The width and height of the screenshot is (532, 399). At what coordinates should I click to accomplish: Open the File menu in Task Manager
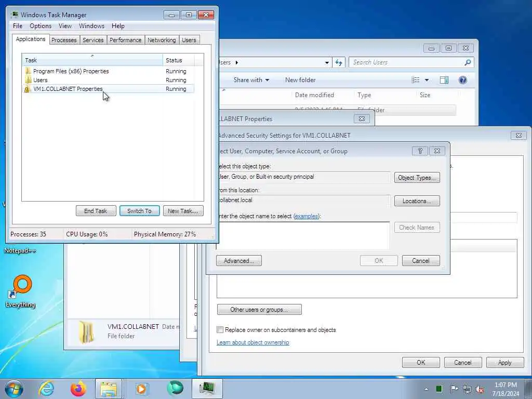click(x=18, y=26)
